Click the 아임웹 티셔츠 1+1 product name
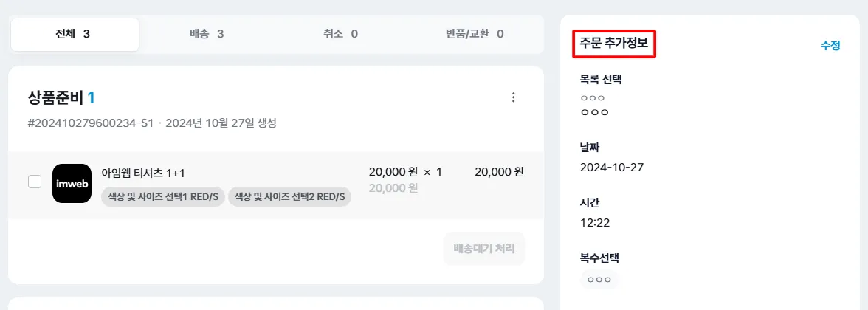 coord(143,173)
